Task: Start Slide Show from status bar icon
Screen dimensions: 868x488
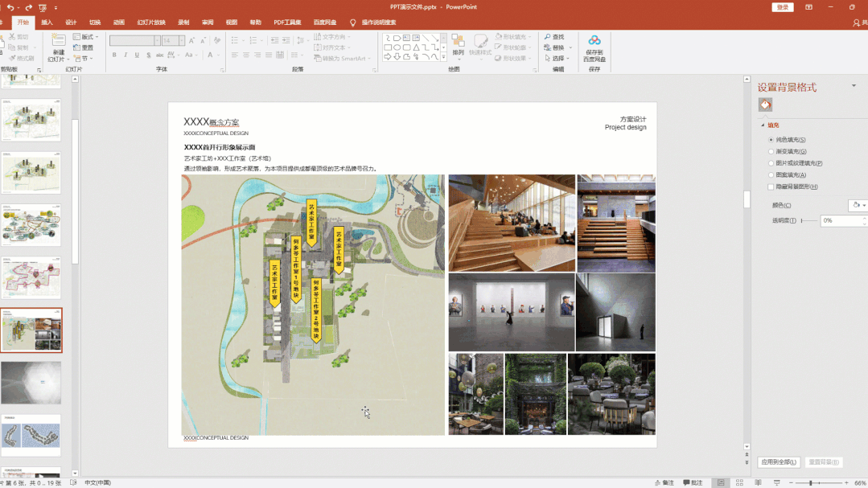Action: [x=776, y=483]
